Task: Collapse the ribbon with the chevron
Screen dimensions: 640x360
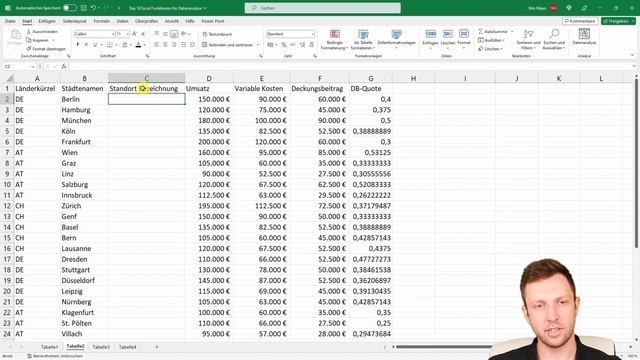Action: click(632, 55)
